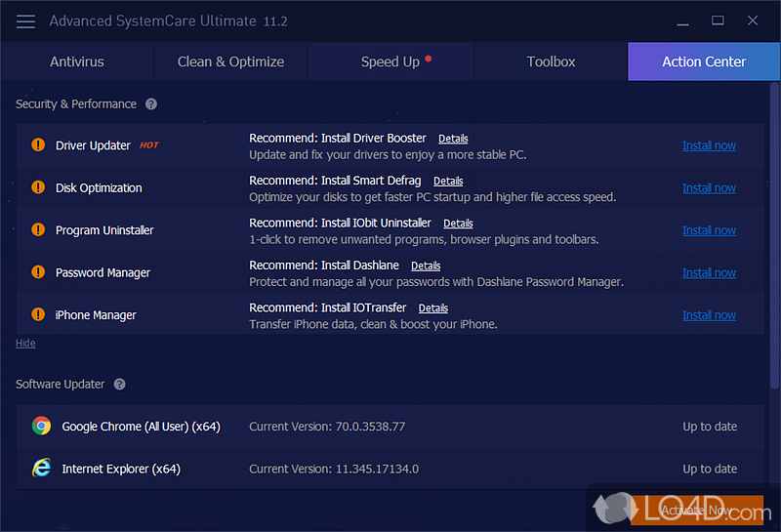Maximize the Advanced SystemCare window
The image size is (781, 532).
coord(718,20)
